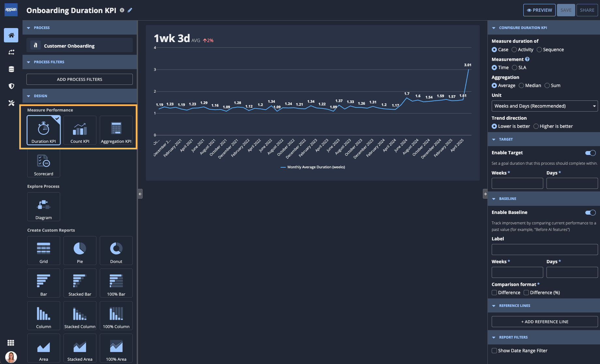600x364 pixels.
Task: Select the Diagram explore option
Action: point(44,206)
